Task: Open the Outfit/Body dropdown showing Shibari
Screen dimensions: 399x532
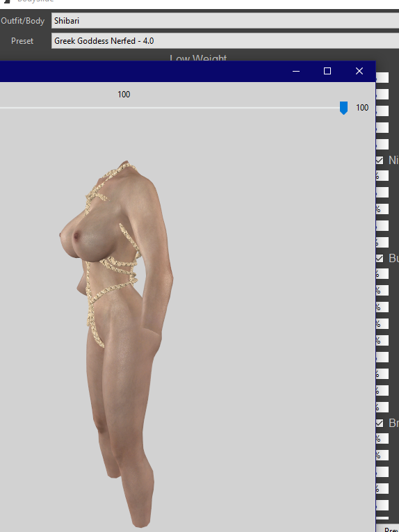Action: [225, 21]
